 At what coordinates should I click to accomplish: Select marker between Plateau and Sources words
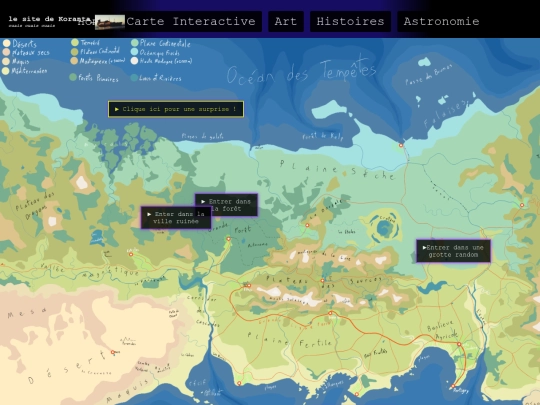(x=322, y=281)
